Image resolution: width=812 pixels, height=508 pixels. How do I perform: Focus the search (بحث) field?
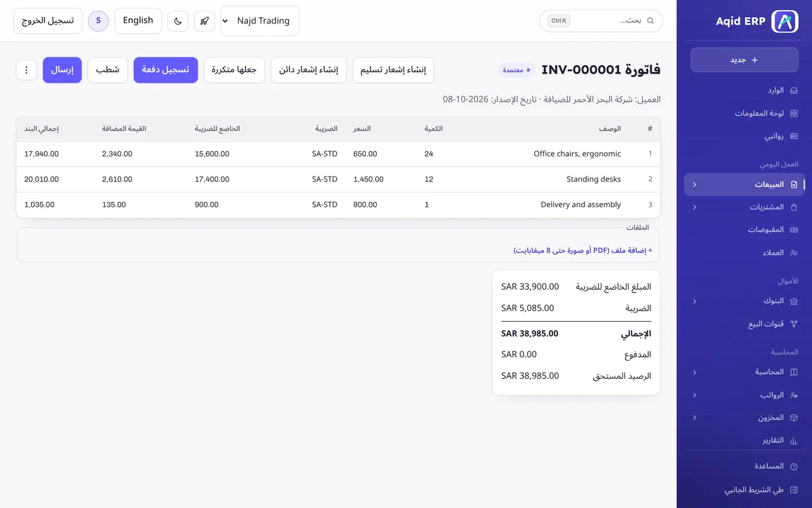tap(601, 21)
